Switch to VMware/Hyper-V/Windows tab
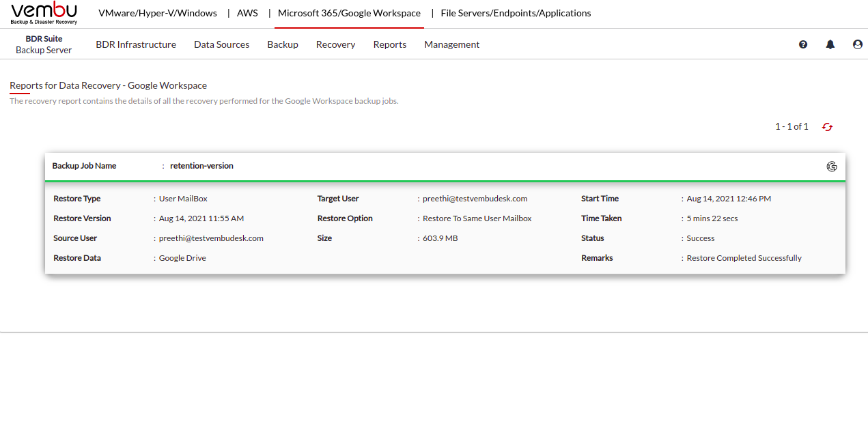This screenshot has width=868, height=426. click(x=158, y=13)
